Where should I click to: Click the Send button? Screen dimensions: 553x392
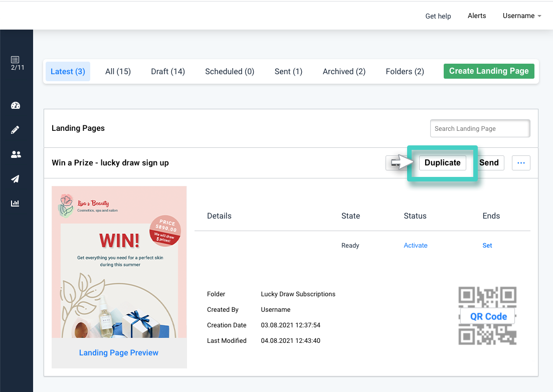tap(489, 163)
